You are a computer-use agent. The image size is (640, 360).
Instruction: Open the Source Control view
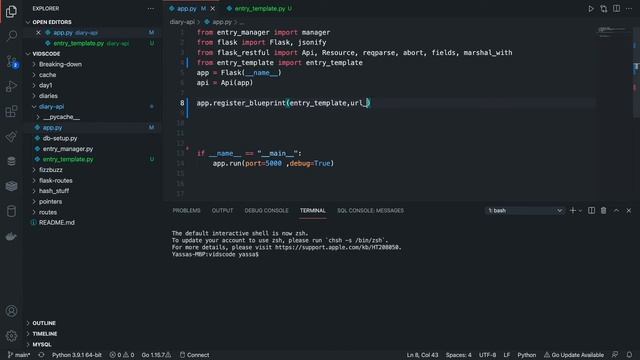pos(11,62)
